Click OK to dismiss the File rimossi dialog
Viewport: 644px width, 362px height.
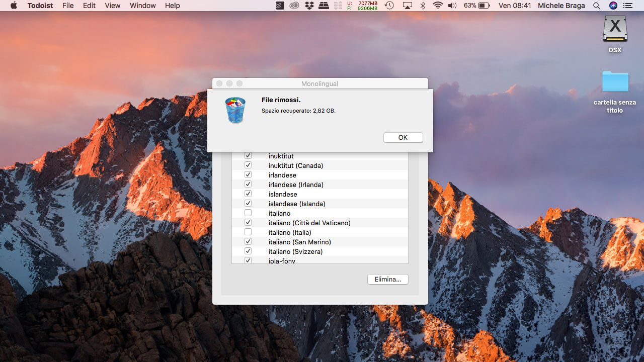(x=403, y=137)
